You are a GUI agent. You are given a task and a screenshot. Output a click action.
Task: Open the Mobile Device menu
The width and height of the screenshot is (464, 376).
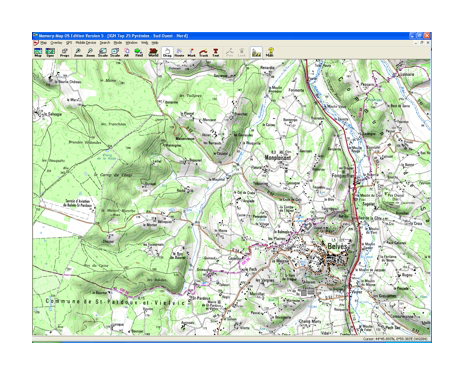point(86,43)
